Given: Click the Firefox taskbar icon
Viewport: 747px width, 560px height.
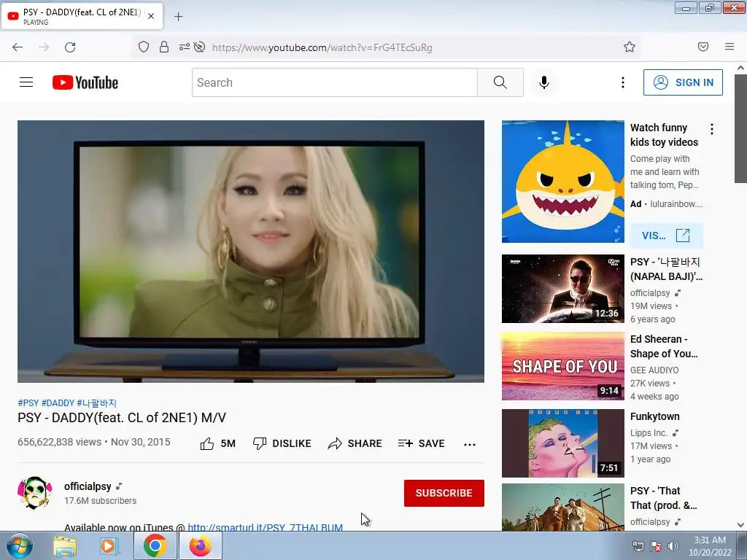Looking at the screenshot, I should click(201, 545).
